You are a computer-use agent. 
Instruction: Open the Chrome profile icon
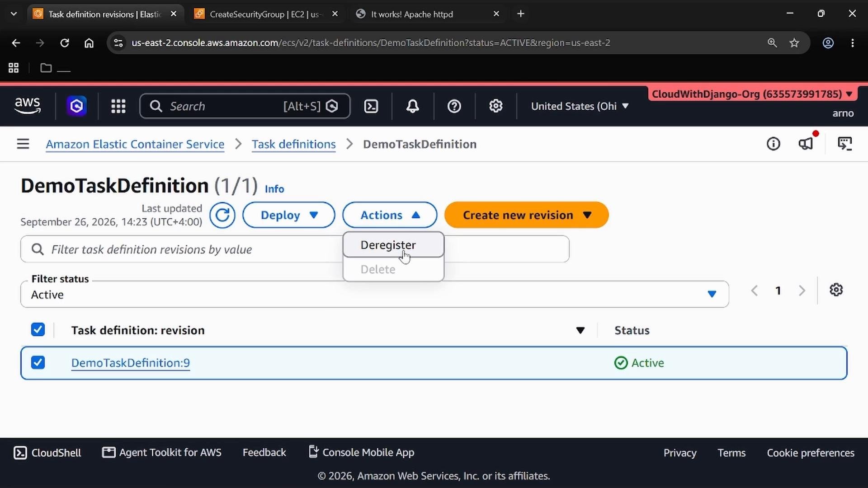828,43
